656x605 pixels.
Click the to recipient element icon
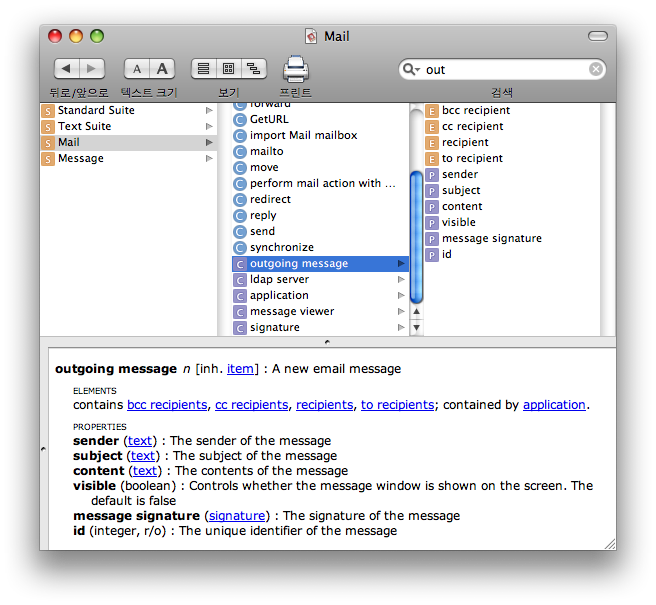click(x=432, y=159)
